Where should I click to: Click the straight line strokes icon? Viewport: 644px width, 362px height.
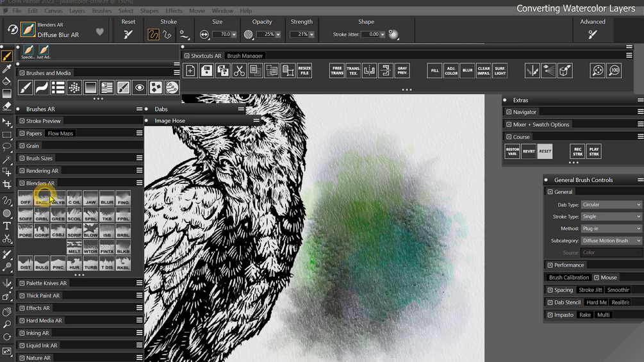click(167, 35)
